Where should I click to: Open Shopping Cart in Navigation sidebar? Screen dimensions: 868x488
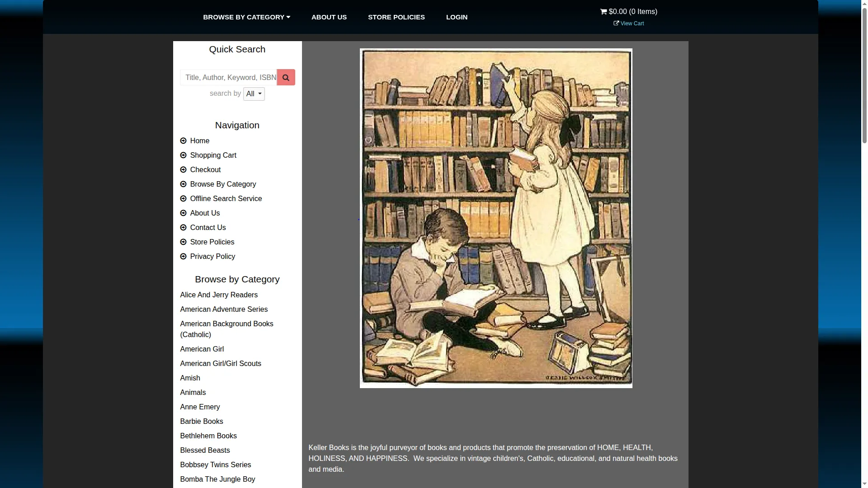pyautogui.click(x=213, y=155)
